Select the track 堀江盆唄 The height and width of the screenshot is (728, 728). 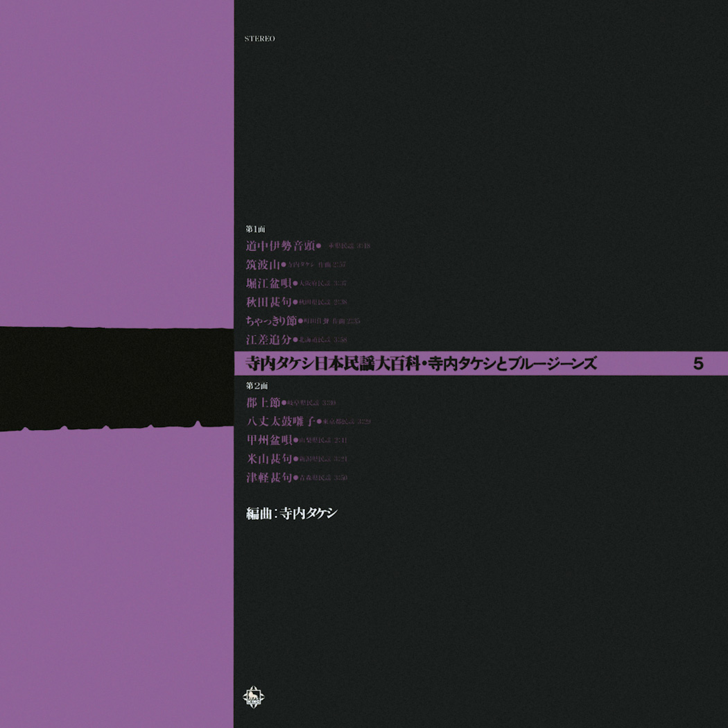point(268,283)
